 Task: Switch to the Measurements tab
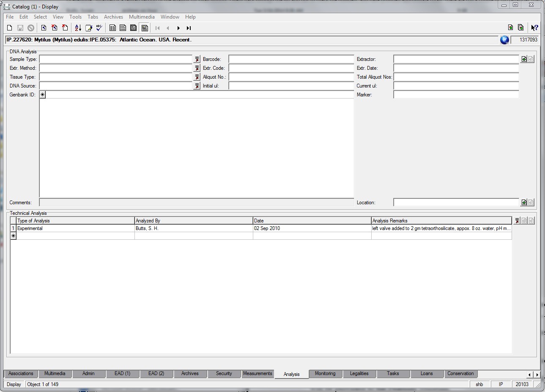[x=257, y=373]
